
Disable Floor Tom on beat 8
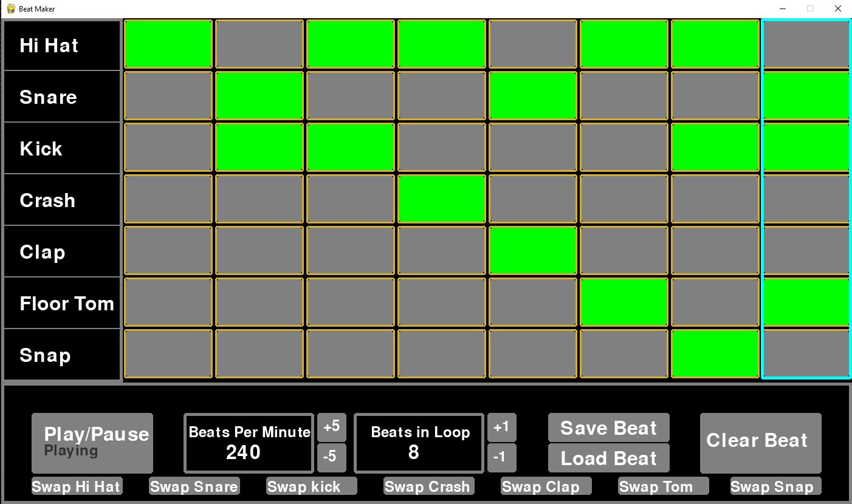point(806,302)
